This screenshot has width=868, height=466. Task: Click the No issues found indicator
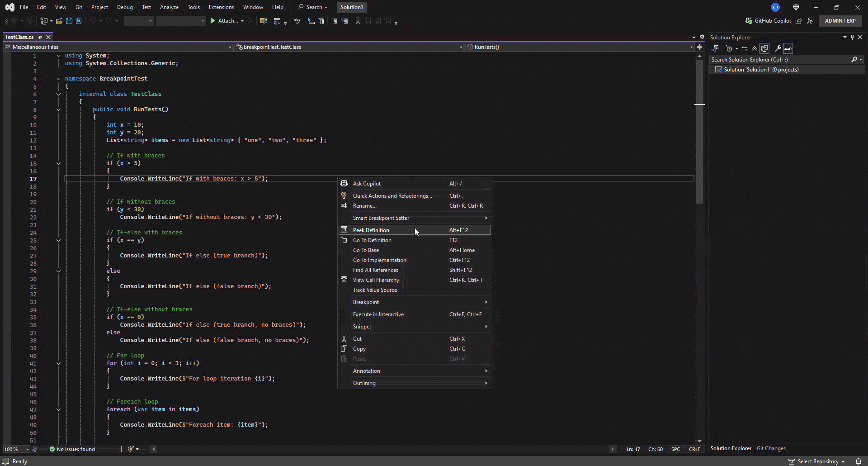[x=72, y=449]
